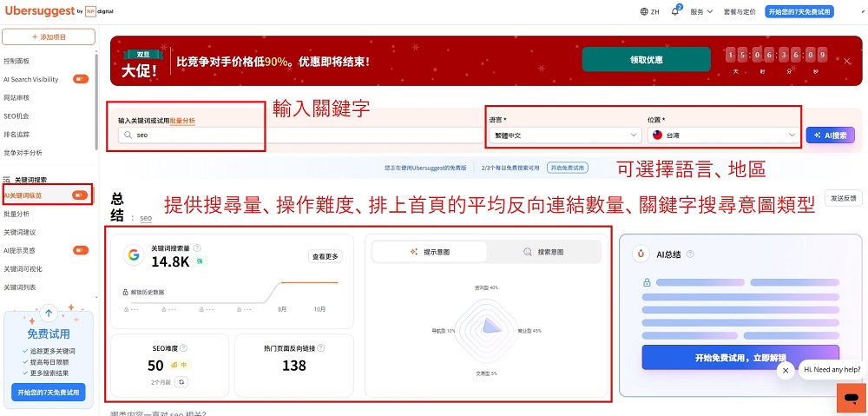Dismiss the Hi. Need any help? chat bubble

(786, 371)
